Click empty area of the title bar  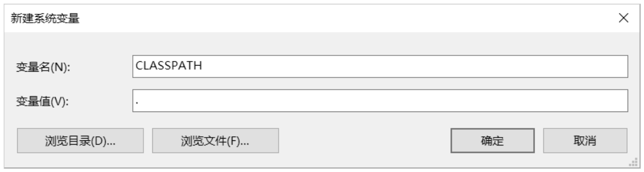coord(326,19)
